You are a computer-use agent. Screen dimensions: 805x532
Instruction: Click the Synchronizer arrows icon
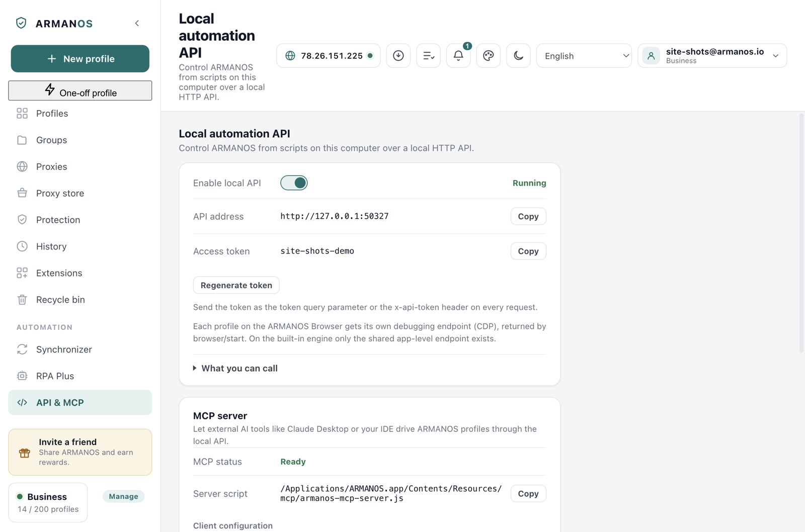(22, 349)
